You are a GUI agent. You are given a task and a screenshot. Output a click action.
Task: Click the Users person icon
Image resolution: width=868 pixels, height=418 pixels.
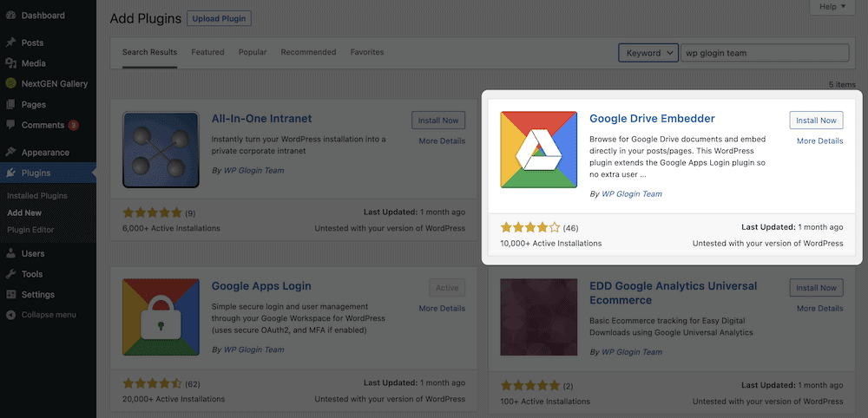click(x=10, y=254)
